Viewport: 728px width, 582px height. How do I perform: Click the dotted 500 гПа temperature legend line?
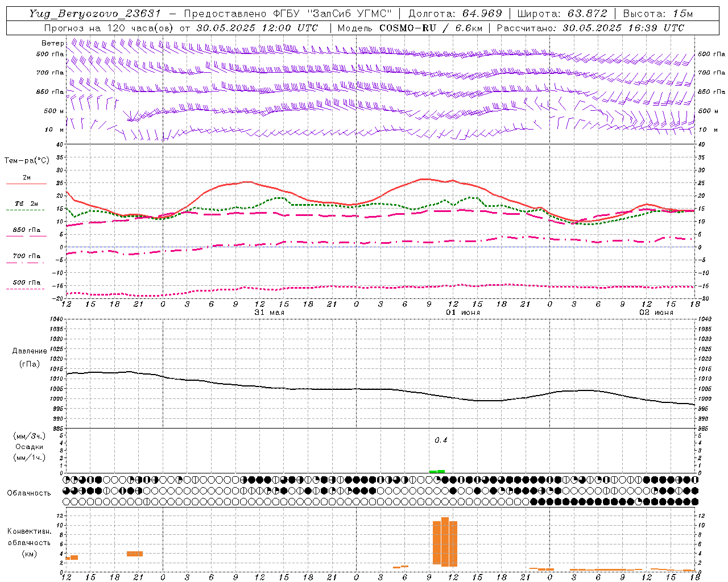25,289
